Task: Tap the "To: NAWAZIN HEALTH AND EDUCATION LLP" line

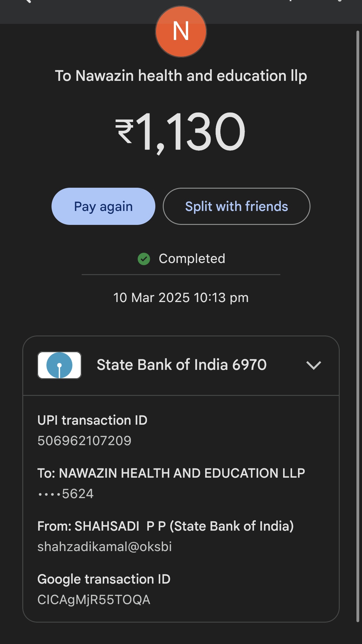Action: tap(171, 473)
